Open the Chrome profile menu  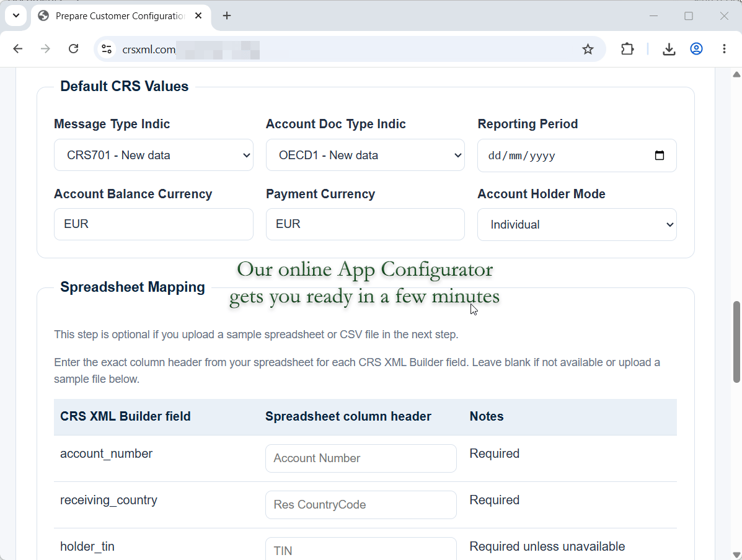696,49
